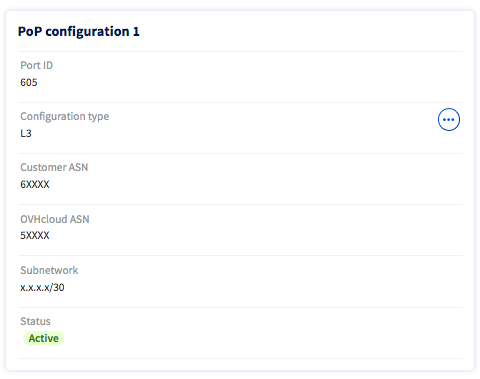Viewport: 480px width, 379px height.
Task: Click the Customer ASN row area
Action: point(240,179)
